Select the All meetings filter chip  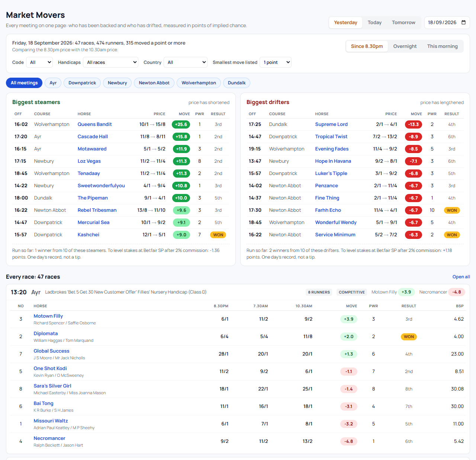tap(24, 83)
